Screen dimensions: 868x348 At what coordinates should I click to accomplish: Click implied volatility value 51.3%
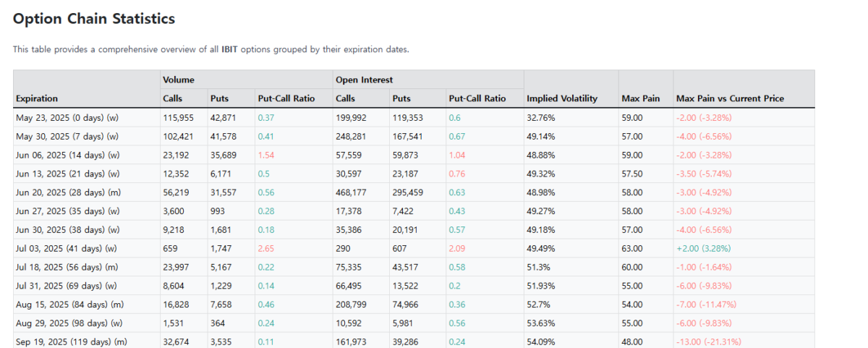(x=539, y=268)
